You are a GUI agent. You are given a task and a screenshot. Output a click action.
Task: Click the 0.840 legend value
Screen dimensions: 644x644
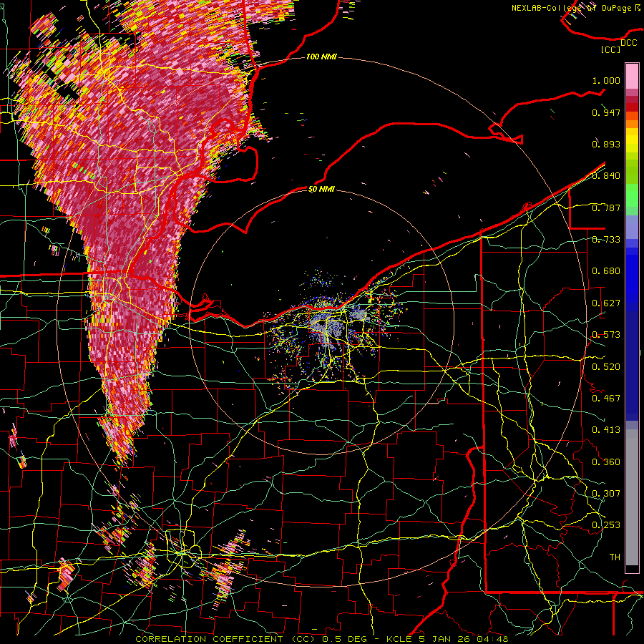606,176
